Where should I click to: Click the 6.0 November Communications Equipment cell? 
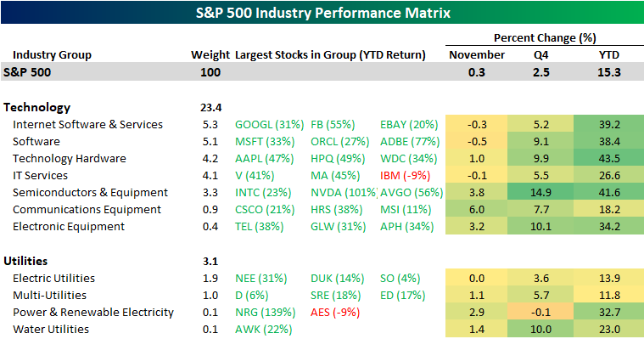(477, 209)
